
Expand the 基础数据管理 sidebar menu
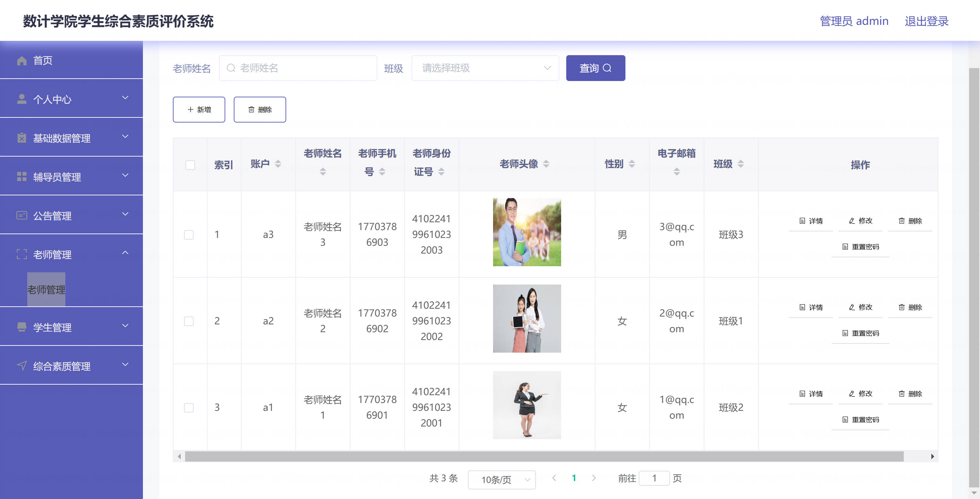point(71,138)
